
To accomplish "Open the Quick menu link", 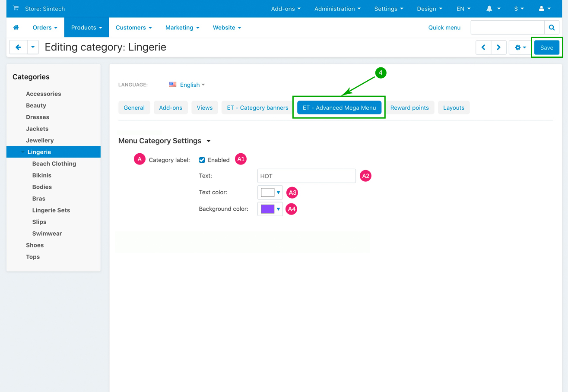I will [x=444, y=28].
